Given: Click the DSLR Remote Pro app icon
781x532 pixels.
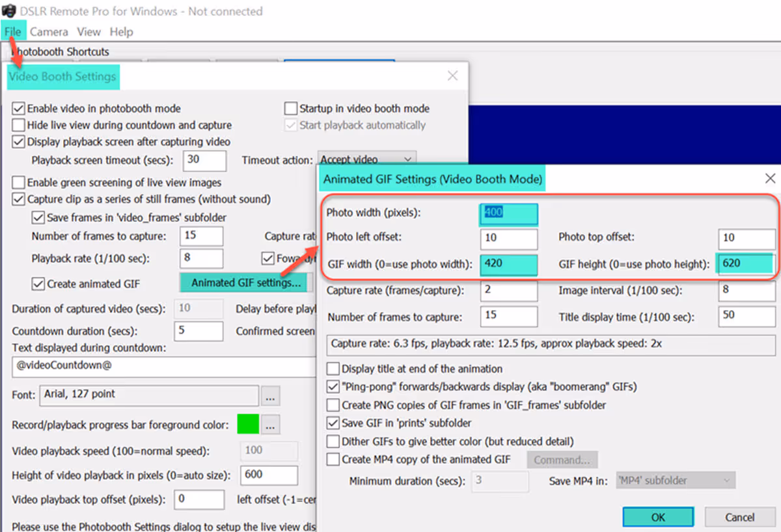Looking at the screenshot, I should 9,11.
